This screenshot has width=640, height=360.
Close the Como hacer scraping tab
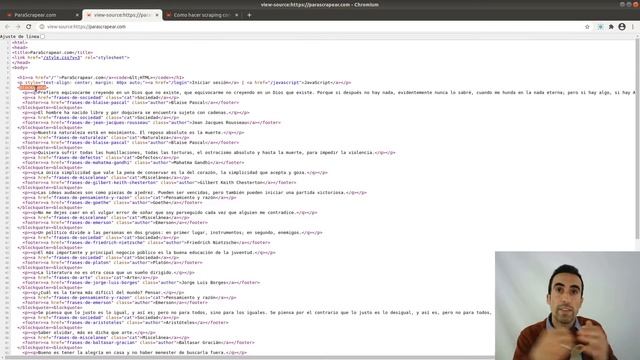click(x=236, y=15)
